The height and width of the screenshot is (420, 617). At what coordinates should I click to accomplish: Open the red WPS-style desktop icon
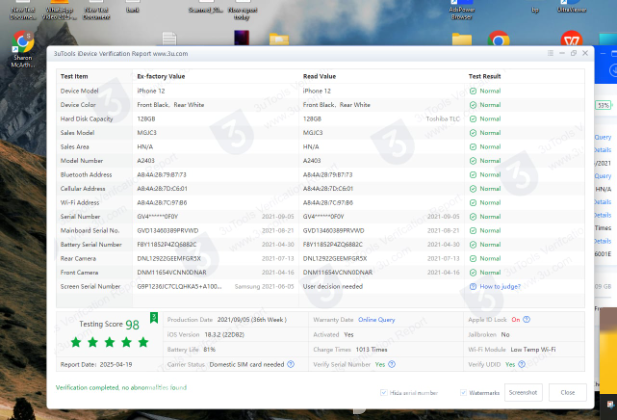(571, 38)
